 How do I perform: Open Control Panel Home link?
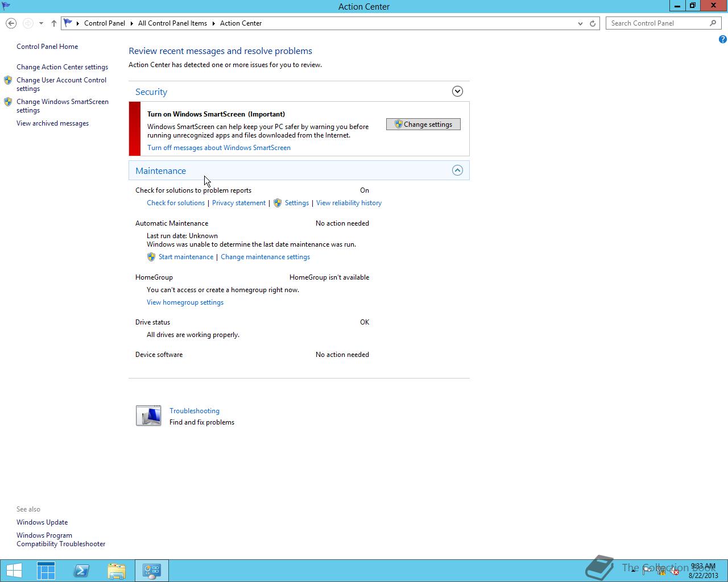tap(47, 47)
